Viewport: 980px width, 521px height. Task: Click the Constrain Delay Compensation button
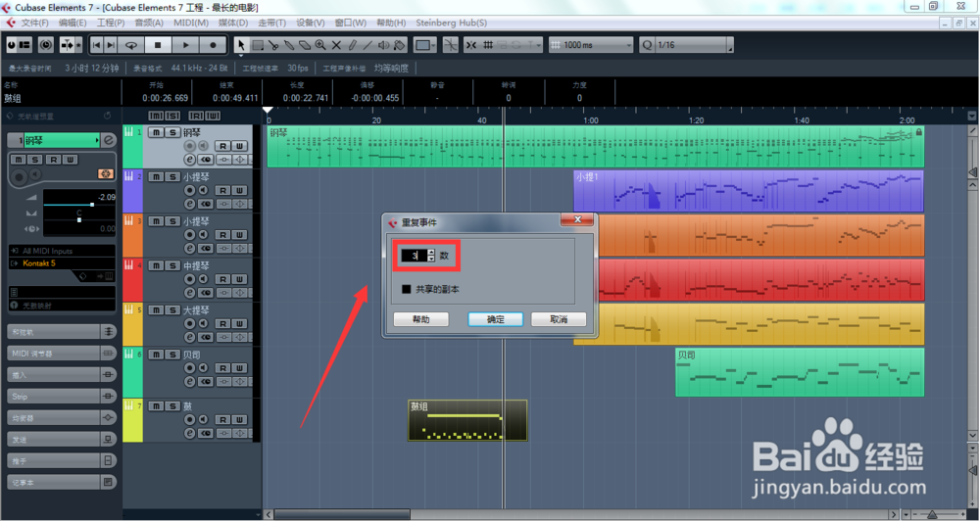click(46, 45)
